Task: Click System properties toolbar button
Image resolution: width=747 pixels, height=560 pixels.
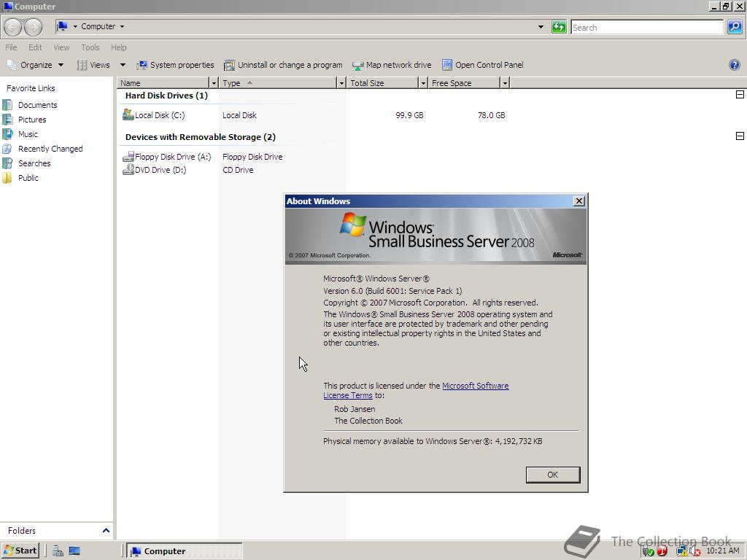Action: pos(175,65)
